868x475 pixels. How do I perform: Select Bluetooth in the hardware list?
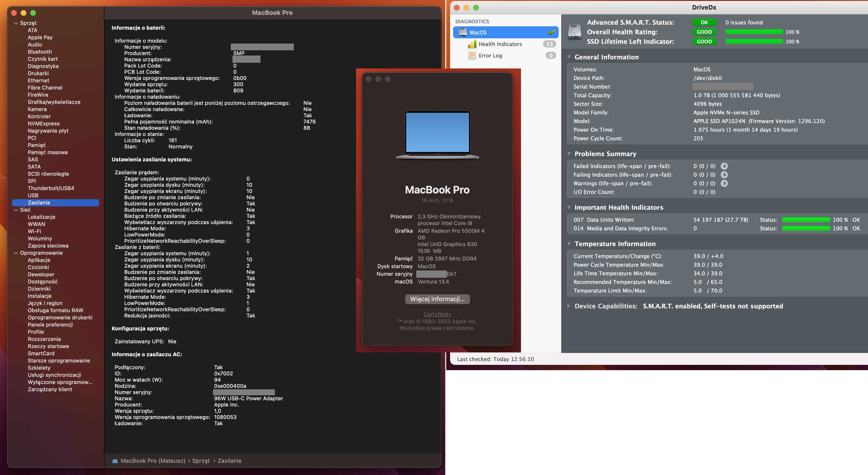click(40, 52)
